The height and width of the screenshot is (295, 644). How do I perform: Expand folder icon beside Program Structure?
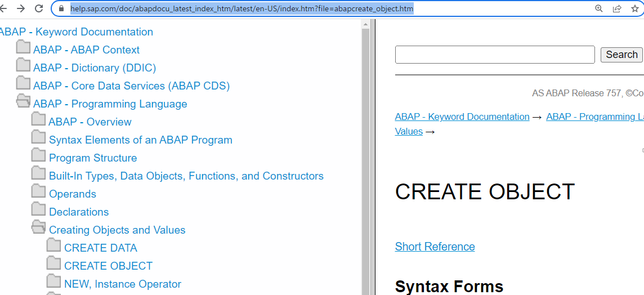point(39,155)
